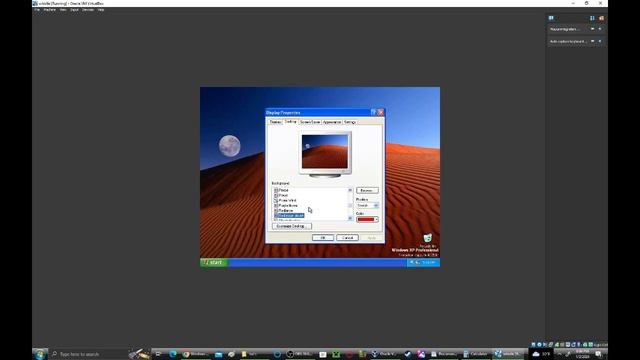The height and width of the screenshot is (360, 640).
Task: Click the host taskbar search box
Action: click(88, 354)
